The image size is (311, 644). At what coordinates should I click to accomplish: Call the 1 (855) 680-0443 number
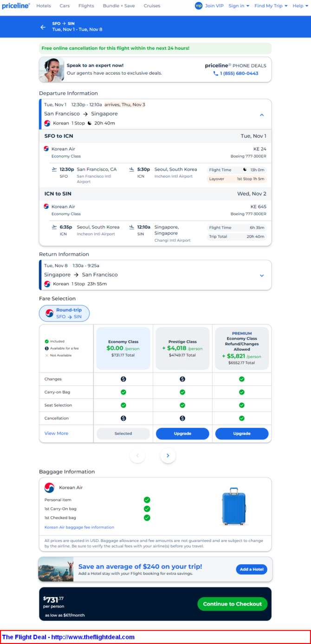tap(239, 73)
